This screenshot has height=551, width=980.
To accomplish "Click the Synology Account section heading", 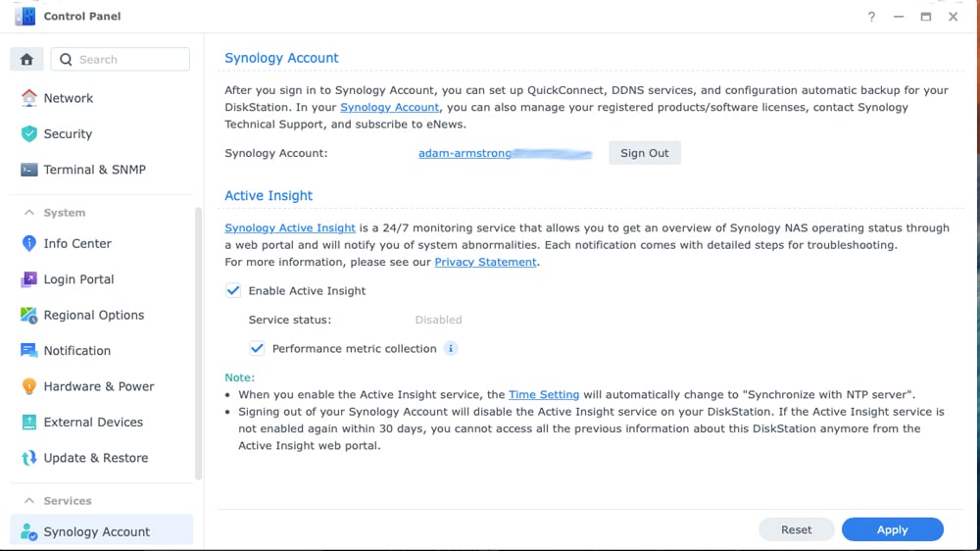I will point(281,58).
